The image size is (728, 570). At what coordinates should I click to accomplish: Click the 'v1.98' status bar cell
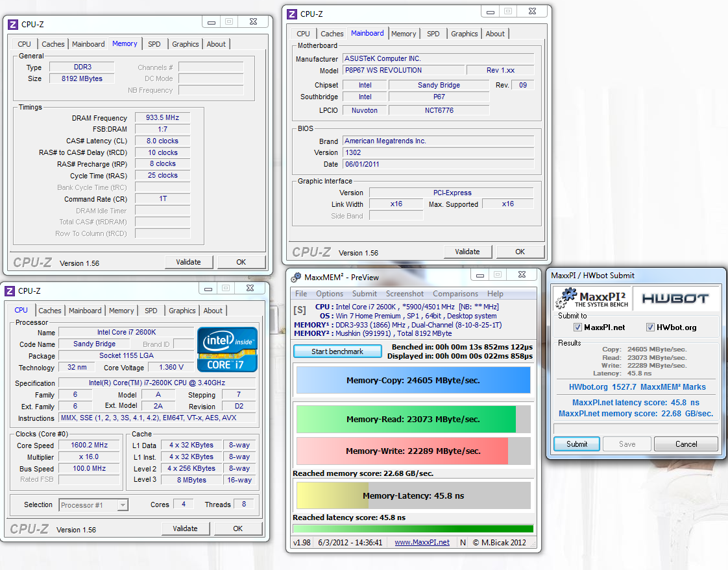click(302, 542)
